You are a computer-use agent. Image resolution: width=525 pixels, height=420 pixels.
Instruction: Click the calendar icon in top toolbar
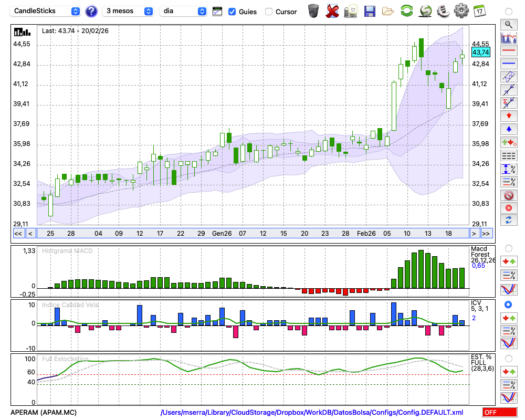pyautogui.click(x=479, y=11)
